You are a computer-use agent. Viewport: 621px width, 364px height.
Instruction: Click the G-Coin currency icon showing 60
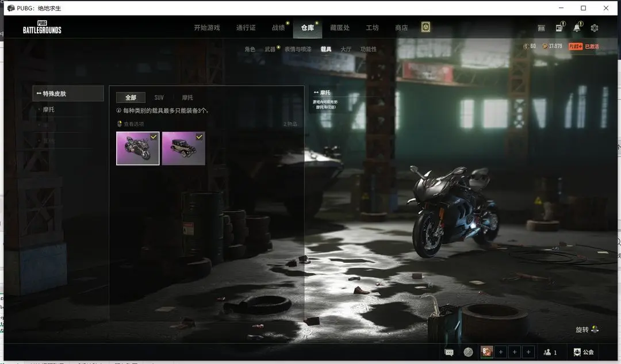coord(526,47)
